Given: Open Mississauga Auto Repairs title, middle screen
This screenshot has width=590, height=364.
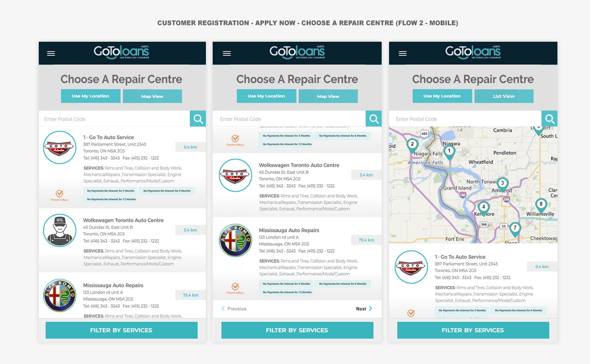Looking at the screenshot, I should [x=289, y=230].
